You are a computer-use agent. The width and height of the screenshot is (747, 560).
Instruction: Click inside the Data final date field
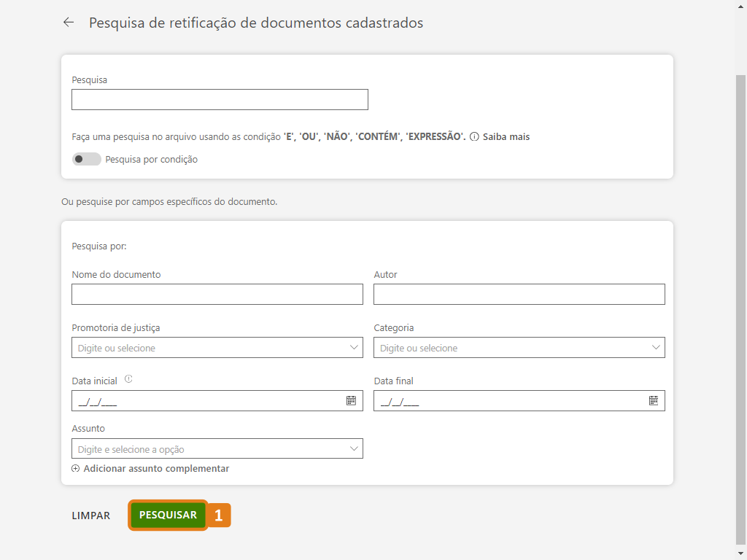[x=507, y=401]
